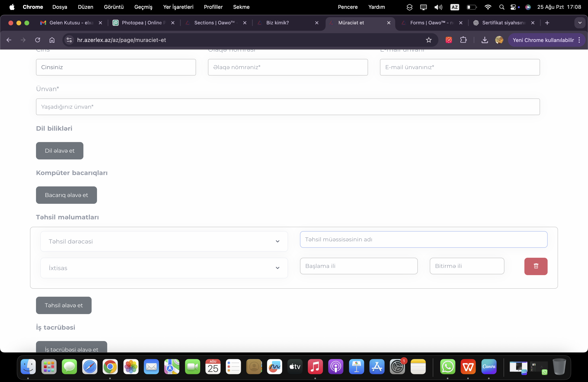This screenshot has height=382, width=588.
Task: Open downloads icon in toolbar
Action: click(x=484, y=40)
